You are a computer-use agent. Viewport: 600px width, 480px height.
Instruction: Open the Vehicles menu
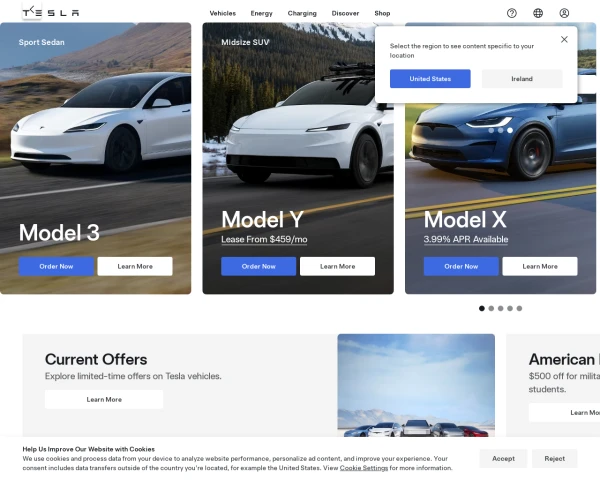223,13
